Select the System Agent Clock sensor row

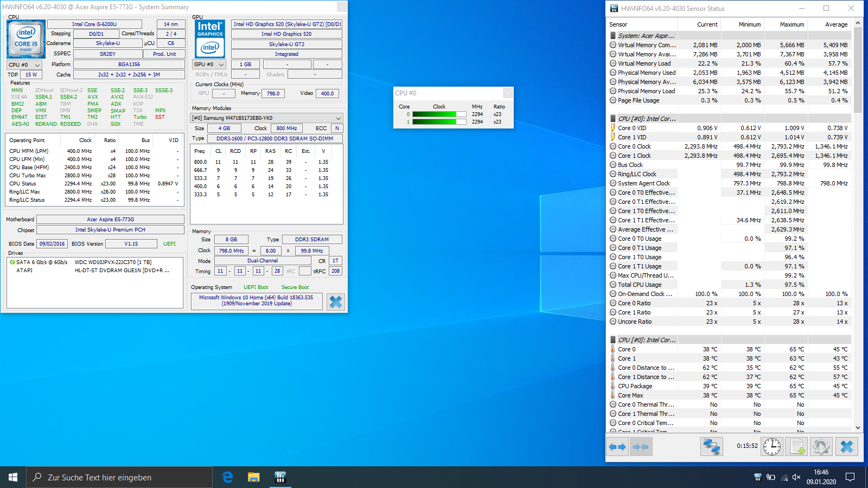pos(730,183)
